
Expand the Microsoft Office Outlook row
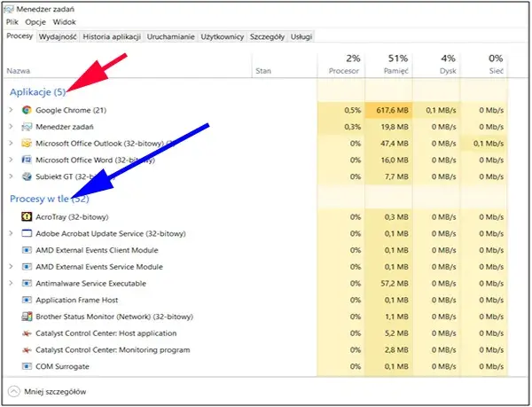[11, 143]
